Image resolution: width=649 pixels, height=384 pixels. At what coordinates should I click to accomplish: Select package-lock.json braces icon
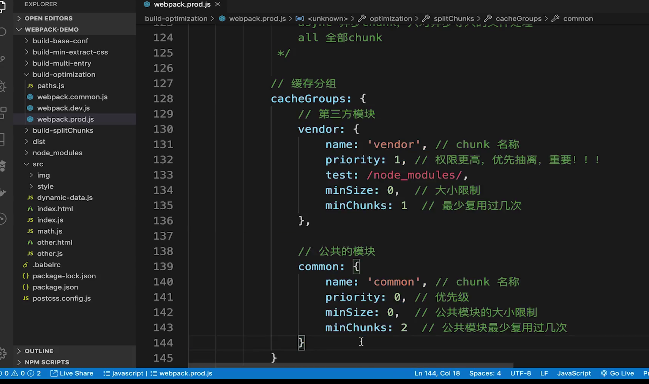(x=26, y=276)
